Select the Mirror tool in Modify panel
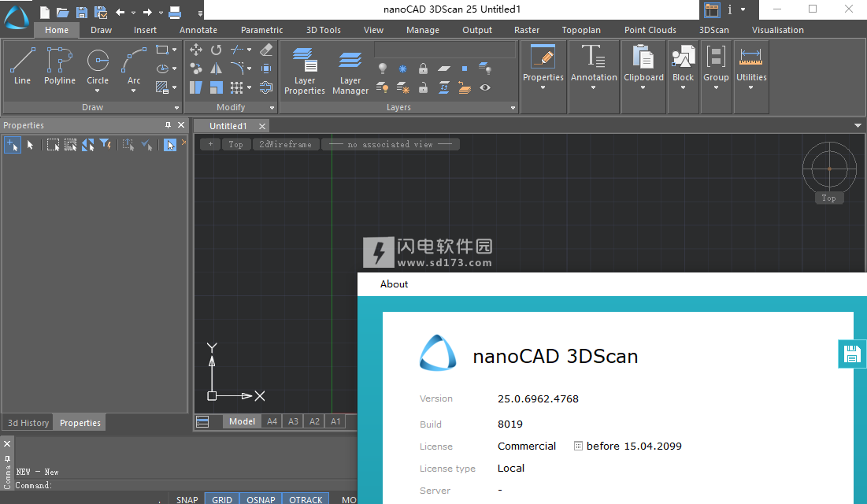 (216, 69)
